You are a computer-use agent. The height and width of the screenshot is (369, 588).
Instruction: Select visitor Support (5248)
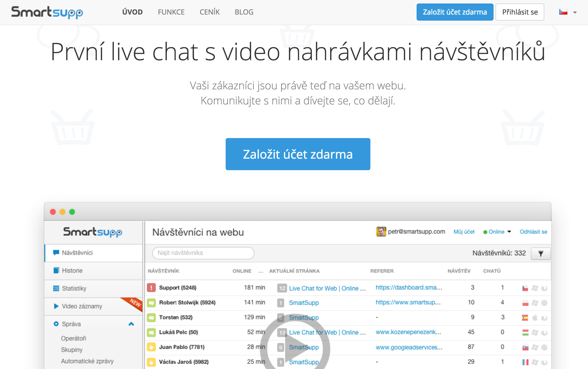click(178, 288)
